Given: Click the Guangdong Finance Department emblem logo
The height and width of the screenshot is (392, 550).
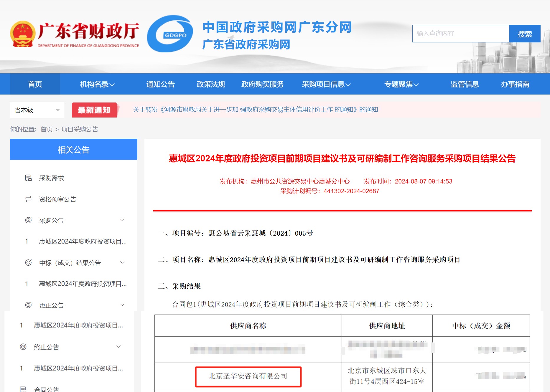Looking at the screenshot, I should pos(23,34).
